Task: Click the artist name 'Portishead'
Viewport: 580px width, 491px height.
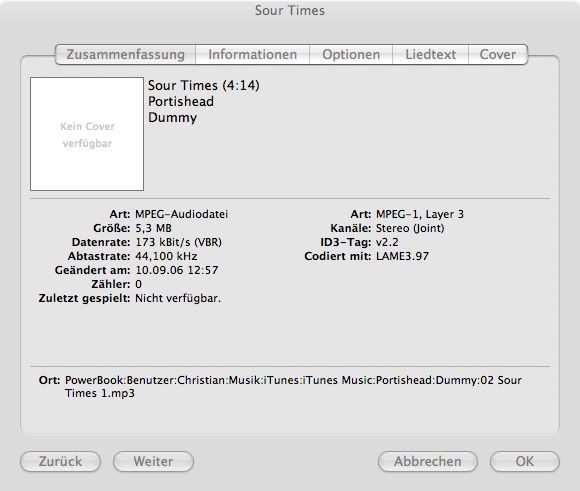Action: [x=181, y=101]
